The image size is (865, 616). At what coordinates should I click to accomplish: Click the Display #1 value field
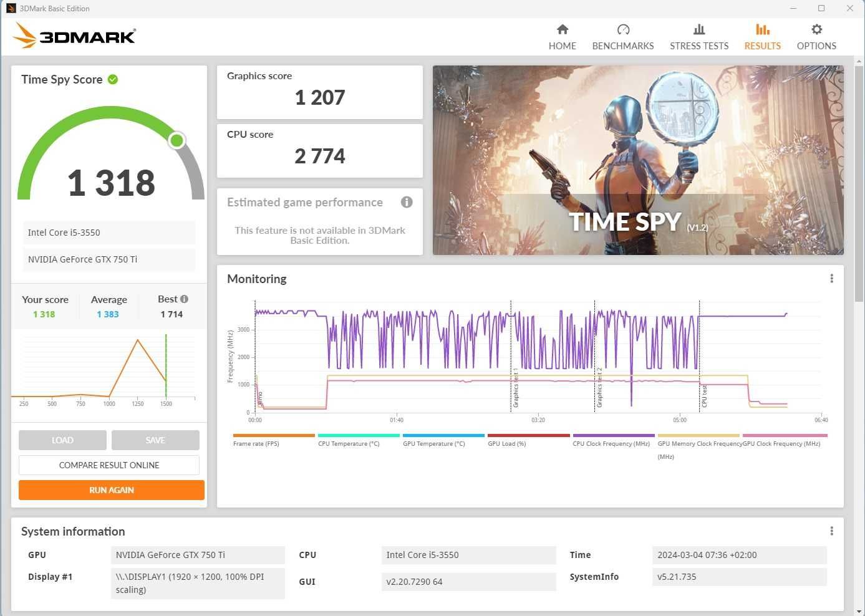198,584
